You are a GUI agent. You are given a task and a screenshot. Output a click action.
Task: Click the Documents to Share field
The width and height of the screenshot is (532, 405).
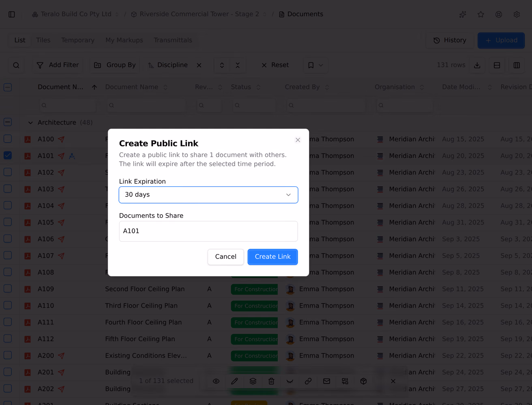coord(208,231)
